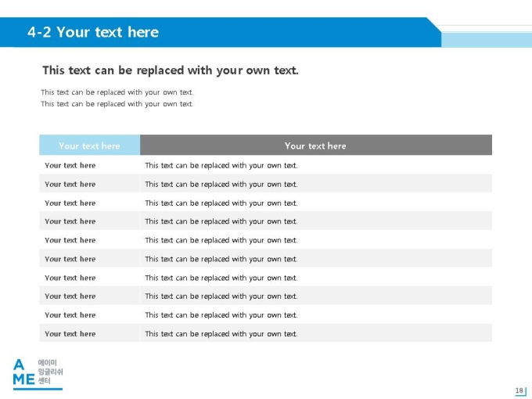Click the page number 18
The width and height of the screenshot is (532, 399).
(519, 390)
